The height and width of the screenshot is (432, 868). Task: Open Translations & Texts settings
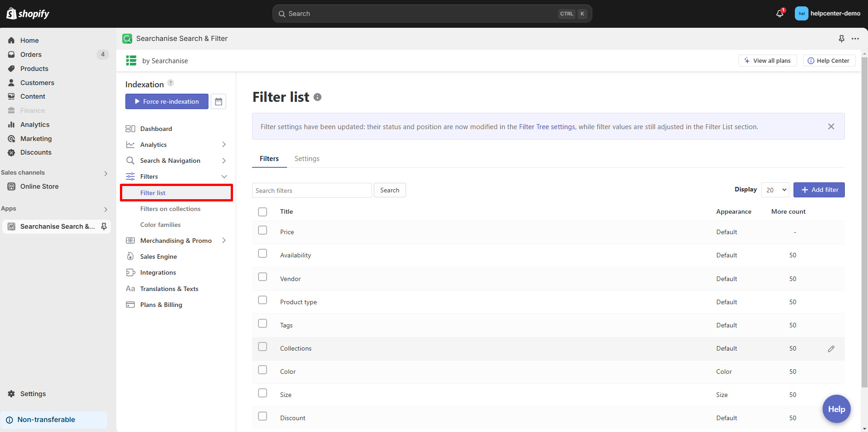169,288
